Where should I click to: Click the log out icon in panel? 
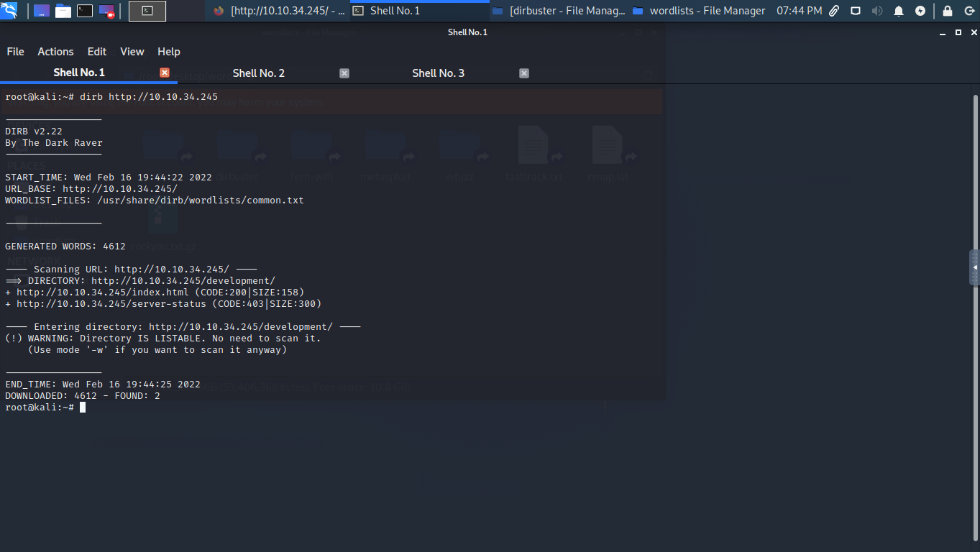coord(968,11)
